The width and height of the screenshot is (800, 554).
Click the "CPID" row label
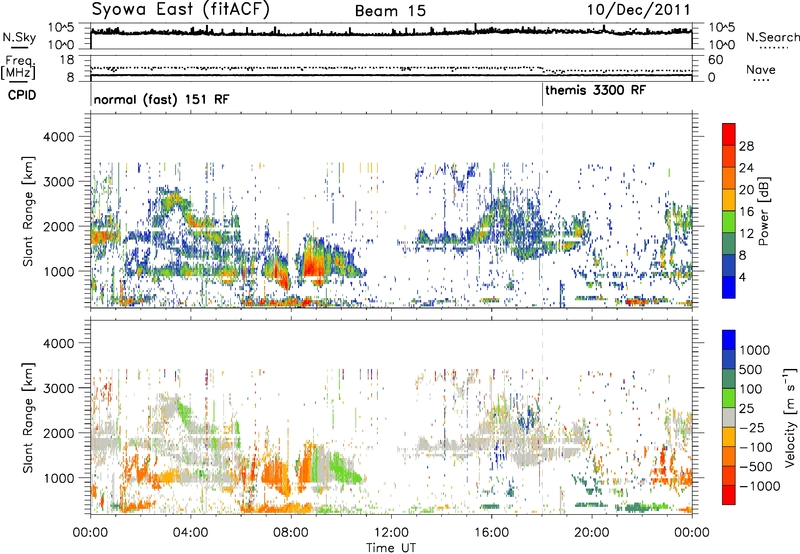pyautogui.click(x=22, y=95)
